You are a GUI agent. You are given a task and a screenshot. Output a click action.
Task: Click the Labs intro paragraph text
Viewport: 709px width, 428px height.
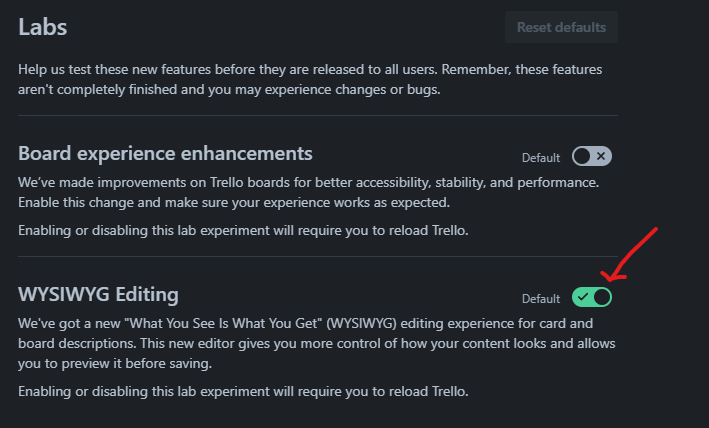click(318, 80)
